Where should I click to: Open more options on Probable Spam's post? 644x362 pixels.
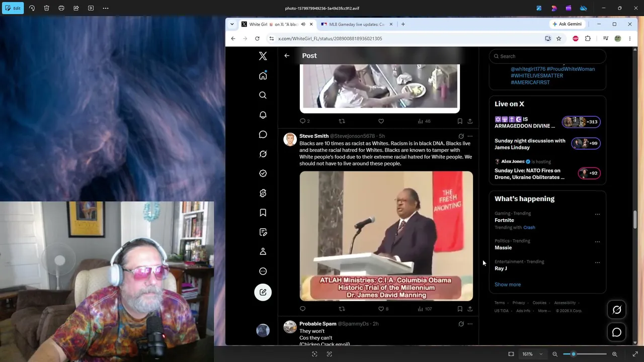tap(470, 324)
